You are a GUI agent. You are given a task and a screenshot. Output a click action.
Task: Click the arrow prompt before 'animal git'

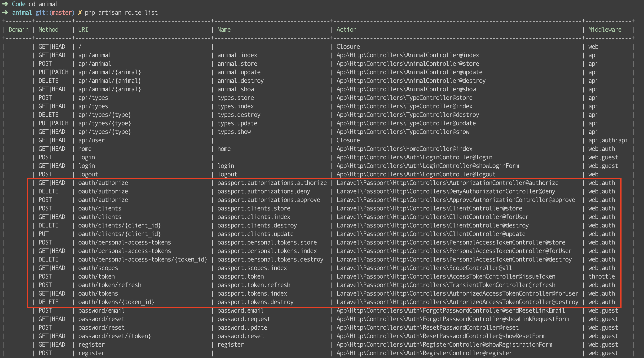tap(5, 12)
